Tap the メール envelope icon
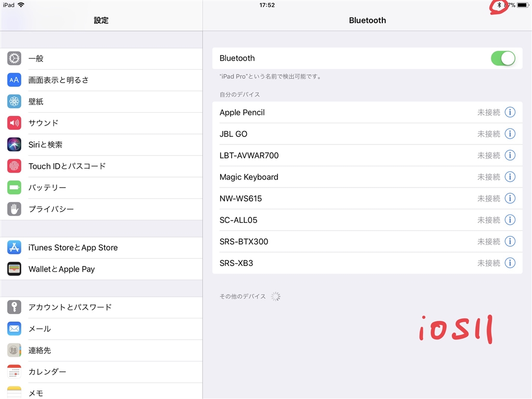The width and height of the screenshot is (532, 399). pyautogui.click(x=14, y=329)
